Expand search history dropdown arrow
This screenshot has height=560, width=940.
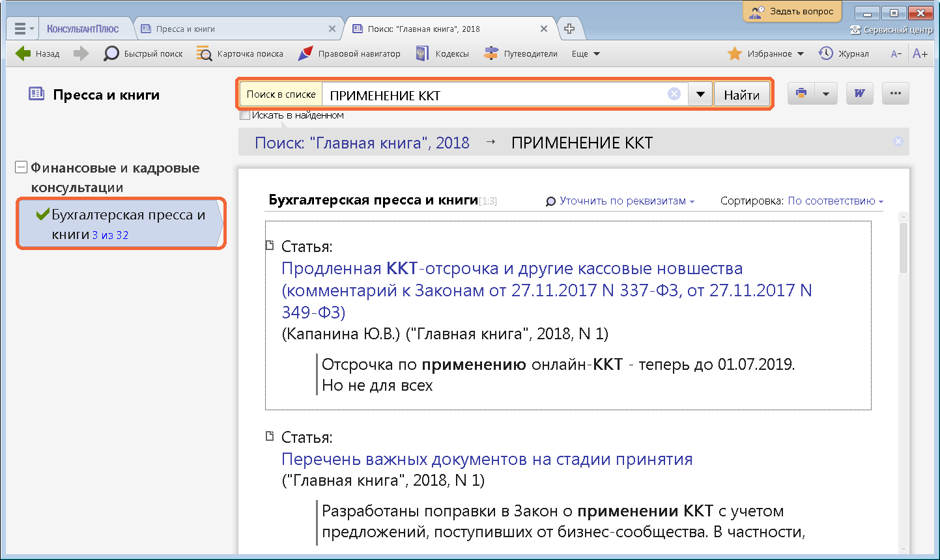(x=700, y=94)
